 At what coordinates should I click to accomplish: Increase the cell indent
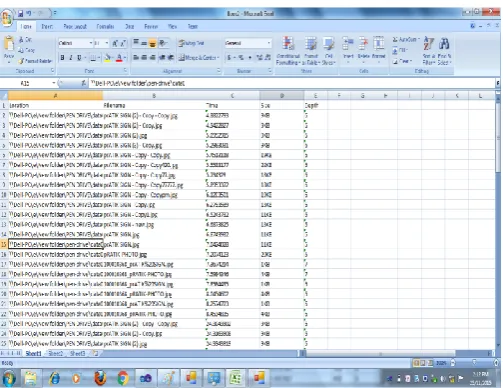point(170,58)
